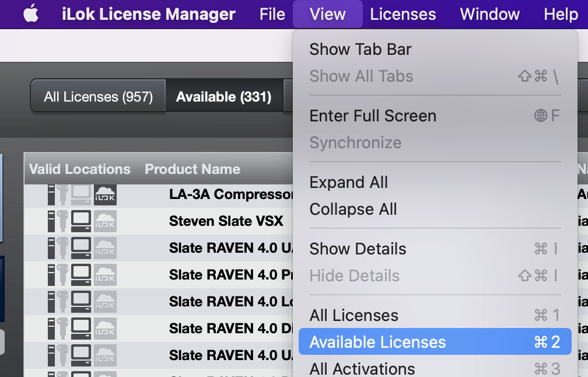
Task: Choose Enter Full Screen menu item
Action: pyautogui.click(x=435, y=116)
